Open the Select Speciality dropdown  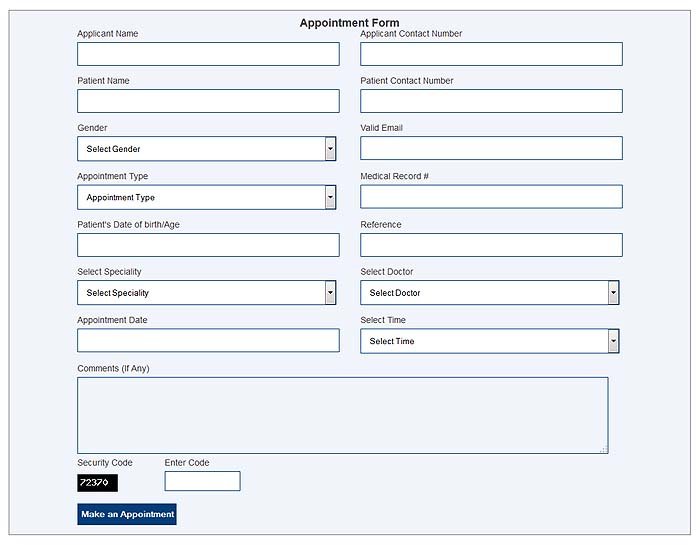pos(206,292)
